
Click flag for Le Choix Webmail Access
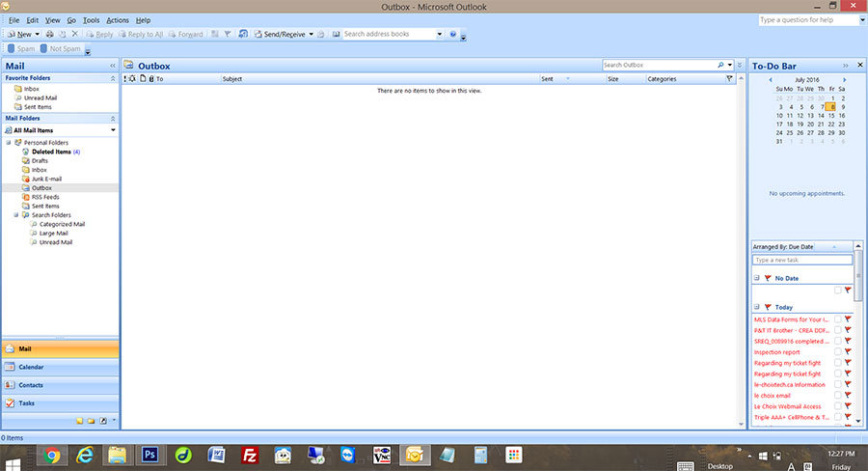pyautogui.click(x=848, y=406)
